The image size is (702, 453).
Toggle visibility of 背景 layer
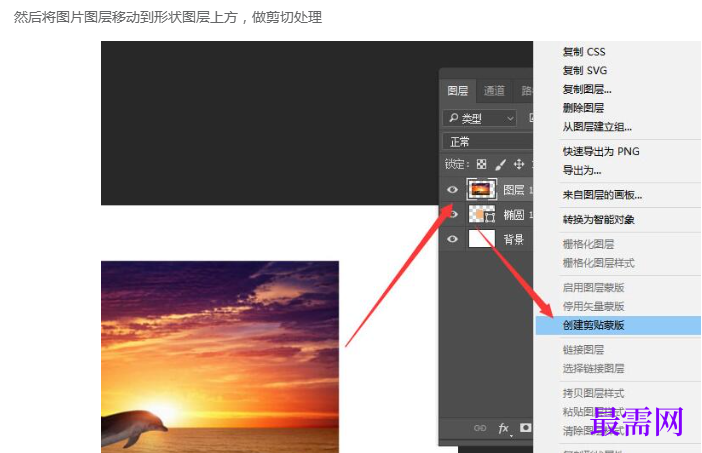coord(452,239)
